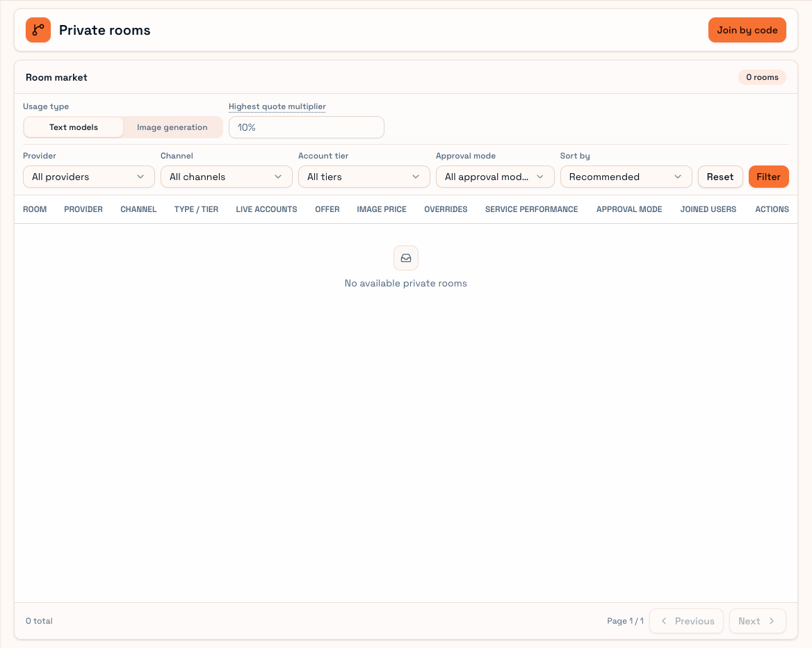Image resolution: width=812 pixels, height=648 pixels.
Task: Open the approval mode dropdown
Action: pos(495,177)
